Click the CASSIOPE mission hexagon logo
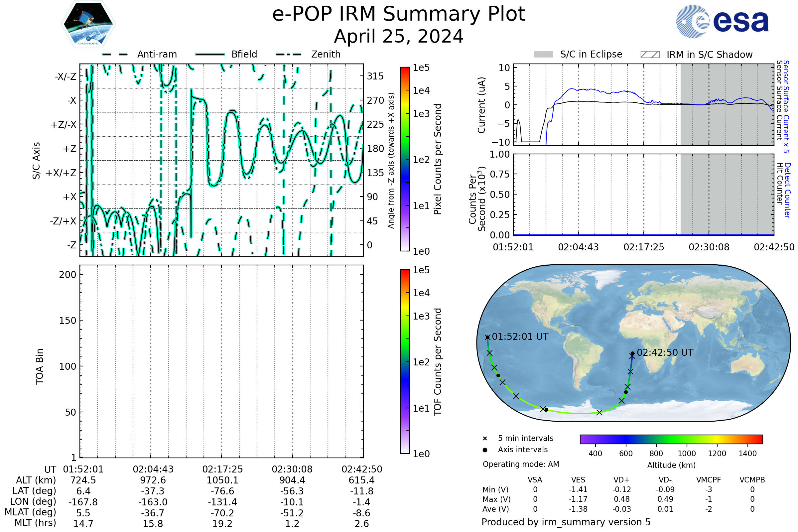 point(88,24)
